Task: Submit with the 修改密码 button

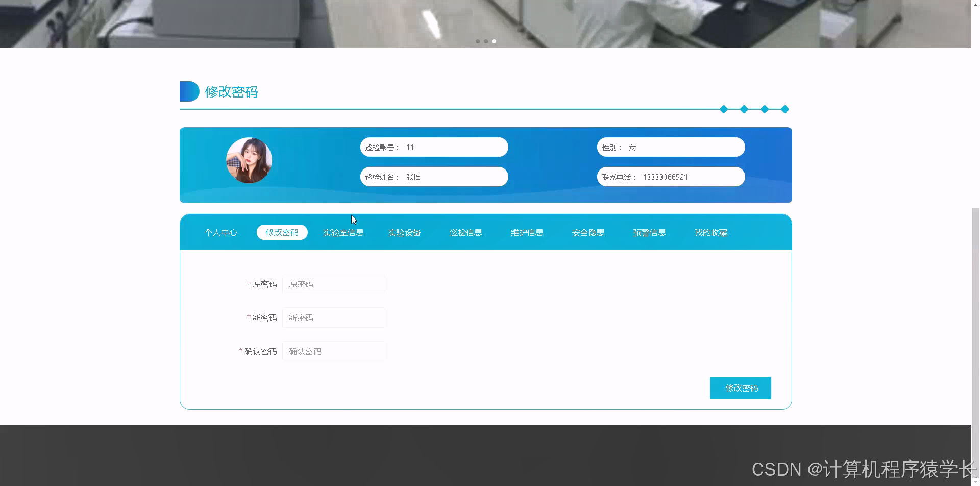Action: 741,388
